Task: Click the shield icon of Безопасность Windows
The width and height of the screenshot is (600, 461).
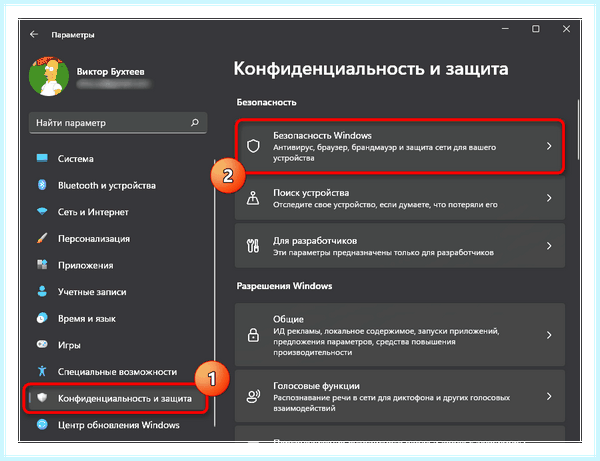Action: tap(253, 146)
